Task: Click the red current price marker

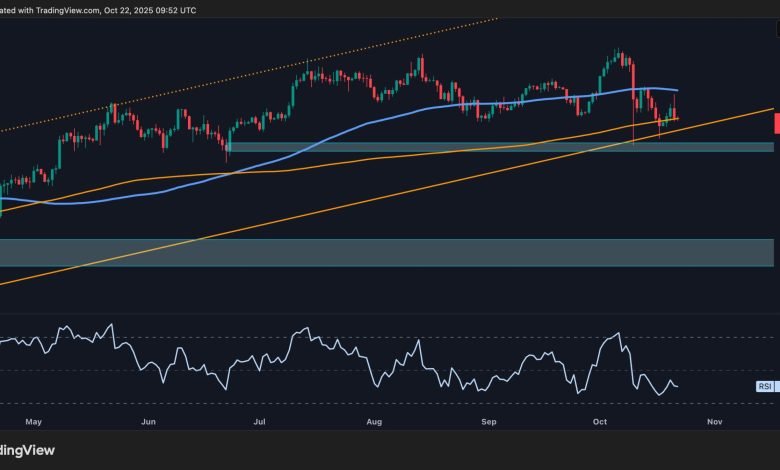Action: click(x=776, y=123)
